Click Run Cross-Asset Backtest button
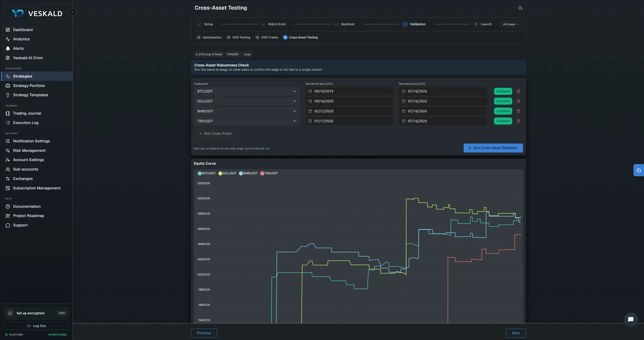Screen dimensions: 644x340 click(x=493, y=148)
